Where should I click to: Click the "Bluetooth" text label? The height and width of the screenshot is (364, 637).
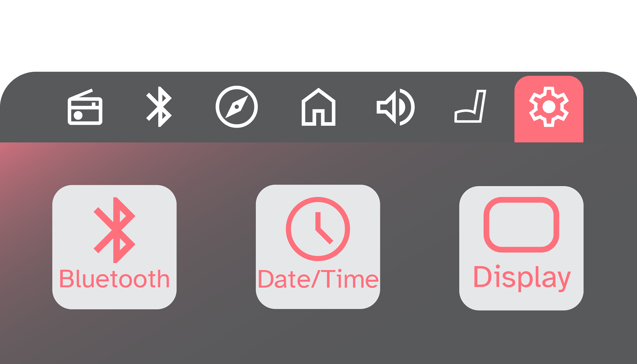point(114,279)
